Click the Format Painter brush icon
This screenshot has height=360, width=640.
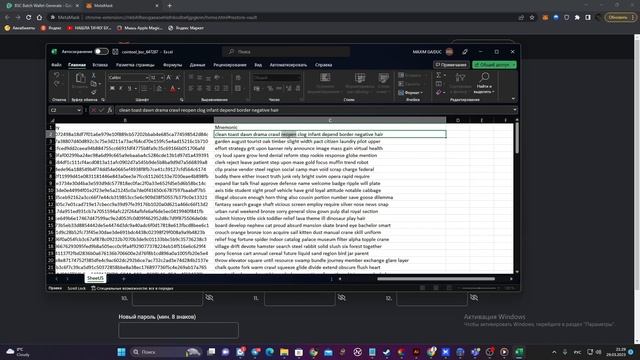[93, 92]
